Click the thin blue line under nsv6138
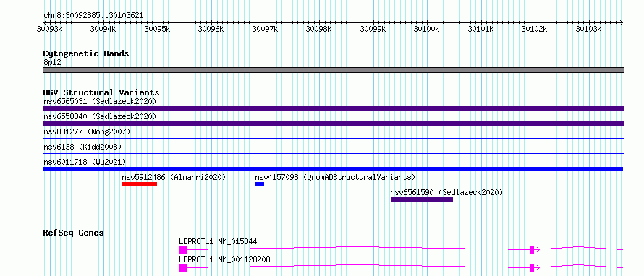644x276 pixels. (x=333, y=154)
